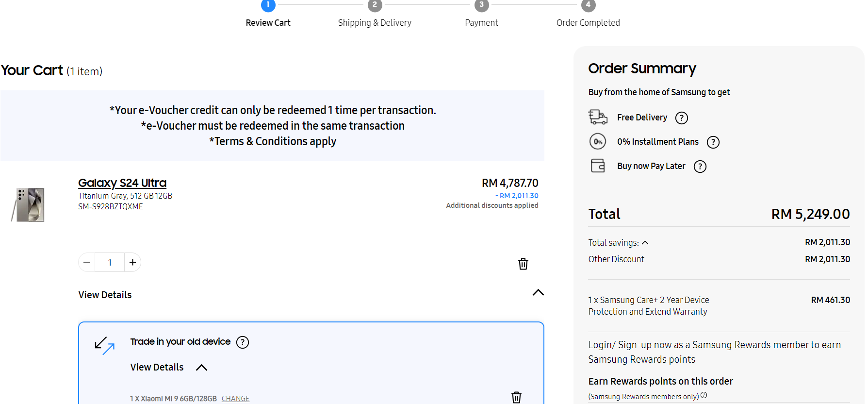Image resolution: width=868 pixels, height=404 pixels.
Task: Click CHANGE next to Xiaomi MI 9
Action: coord(235,399)
